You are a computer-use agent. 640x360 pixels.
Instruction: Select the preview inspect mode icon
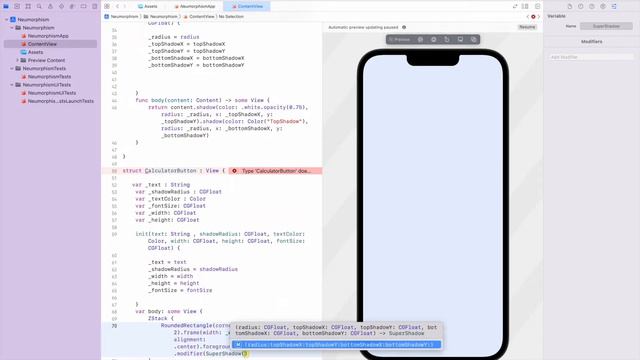point(433,40)
